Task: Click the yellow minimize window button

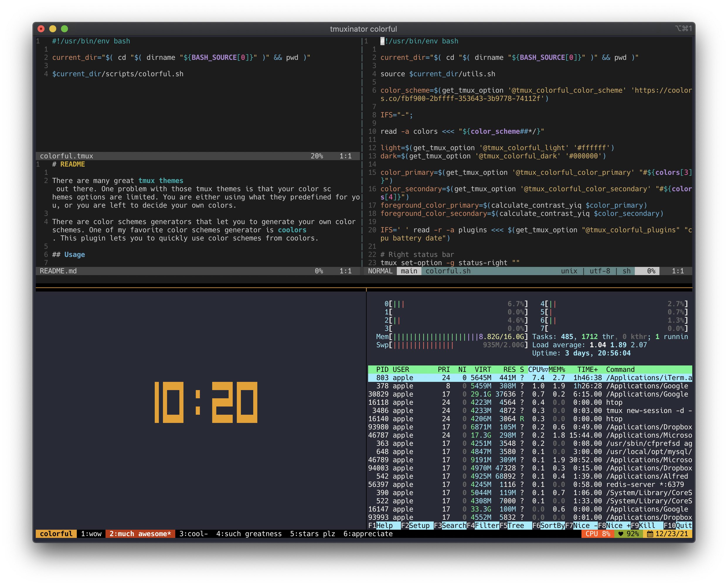Action: click(x=53, y=29)
